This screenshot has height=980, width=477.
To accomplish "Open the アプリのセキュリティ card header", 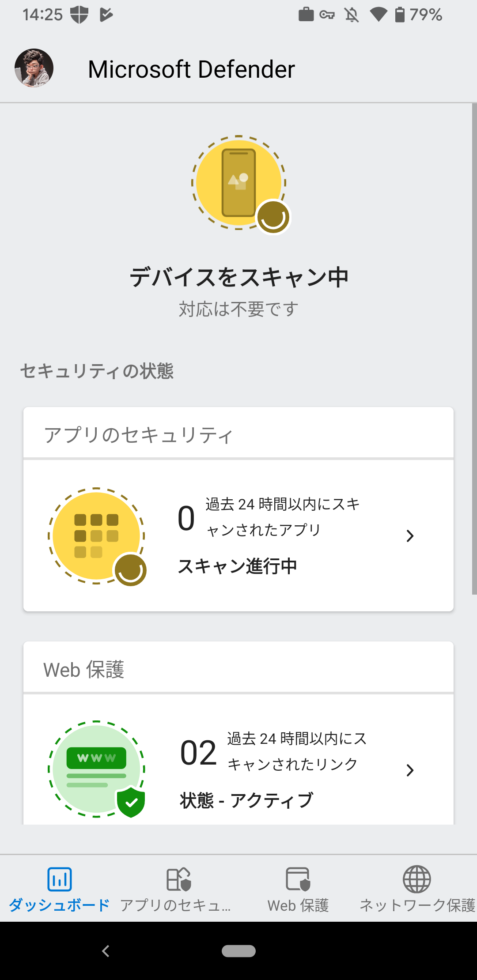I will click(x=238, y=433).
